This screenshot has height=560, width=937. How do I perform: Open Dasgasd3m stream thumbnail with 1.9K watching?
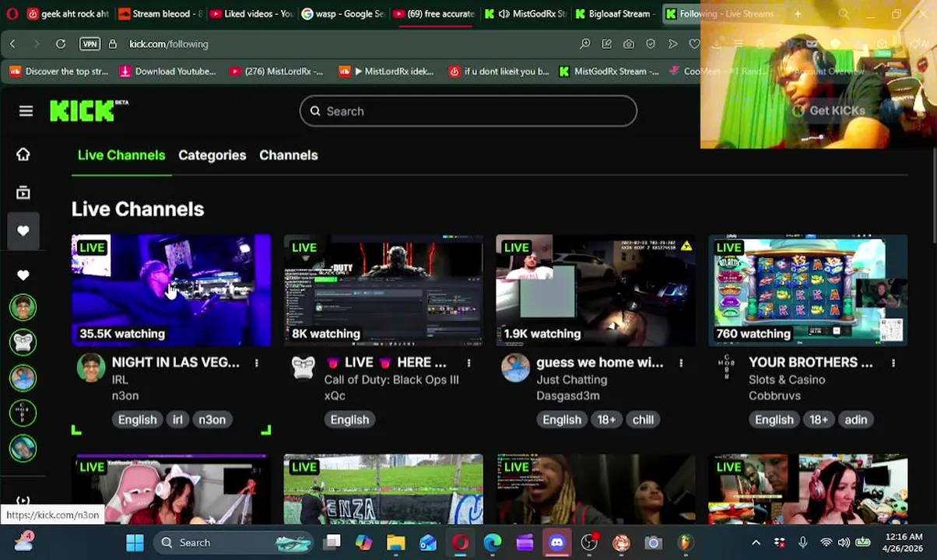595,290
